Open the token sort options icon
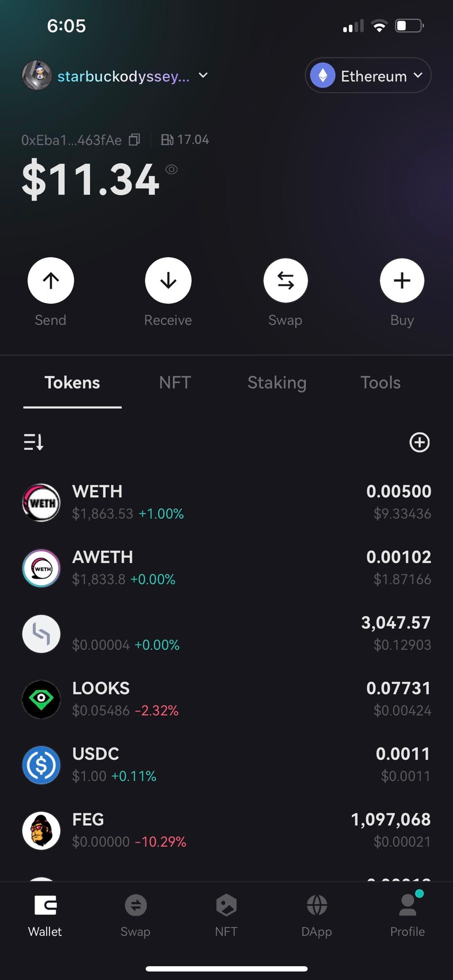The image size is (453, 980). click(x=34, y=442)
